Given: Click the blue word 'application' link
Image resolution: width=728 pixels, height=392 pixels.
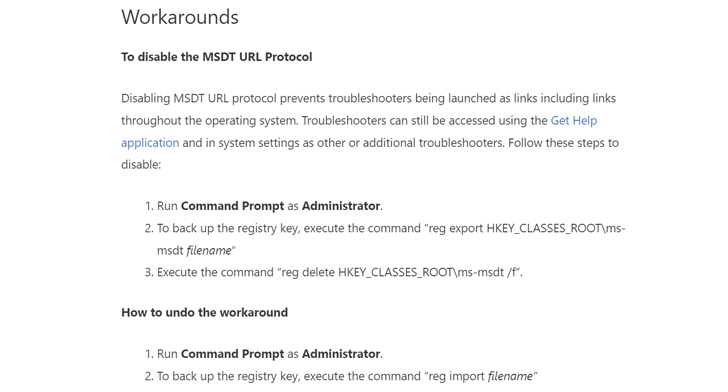Looking at the screenshot, I should pos(150,143).
